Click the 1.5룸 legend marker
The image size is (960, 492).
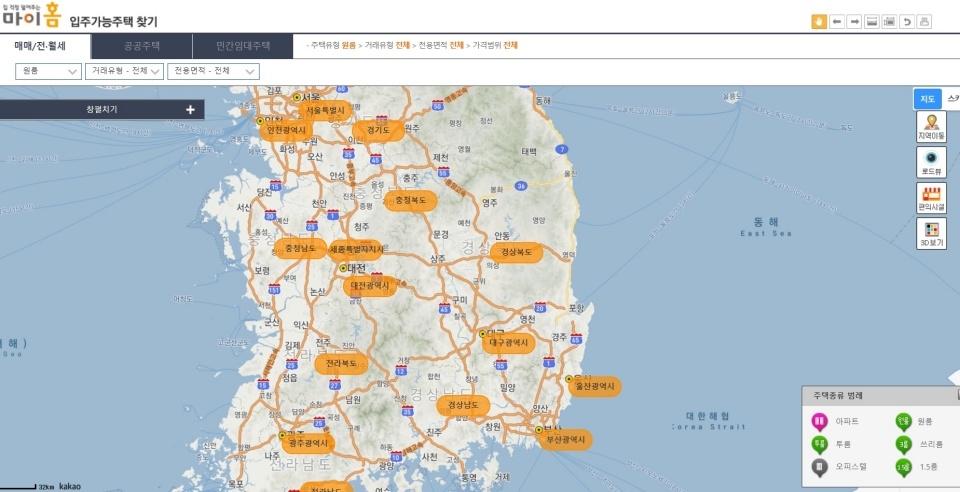click(903, 468)
